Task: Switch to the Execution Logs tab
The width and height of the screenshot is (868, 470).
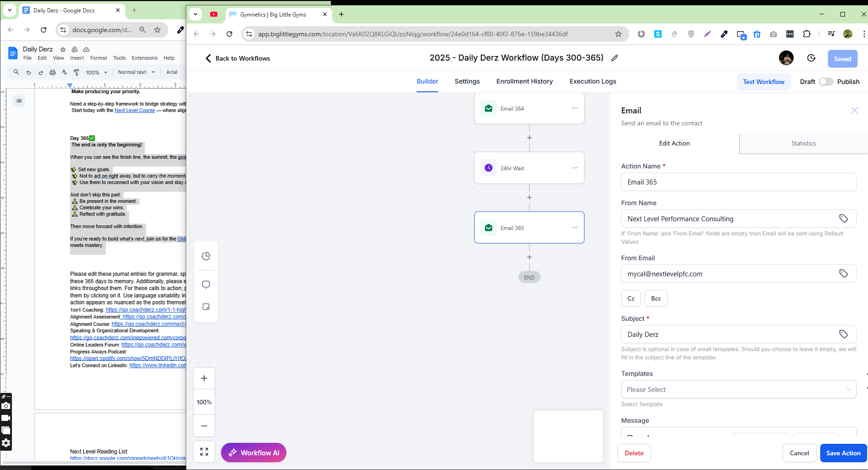Action: pyautogui.click(x=593, y=81)
